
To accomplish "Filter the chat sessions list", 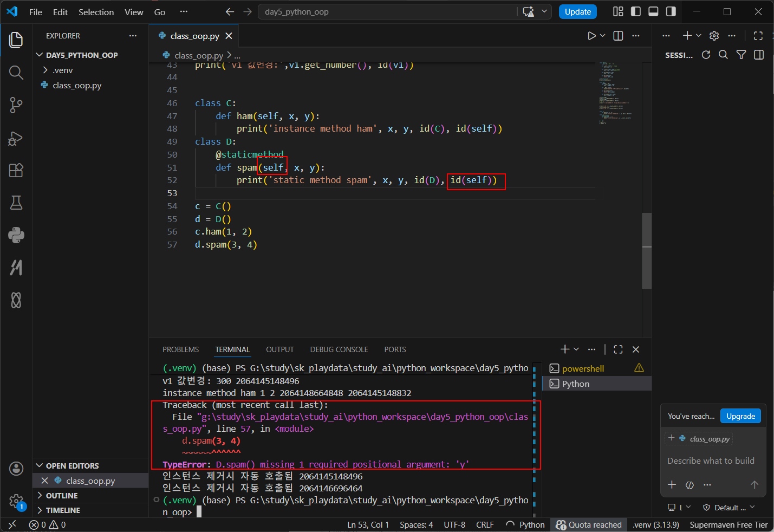I will pos(741,55).
